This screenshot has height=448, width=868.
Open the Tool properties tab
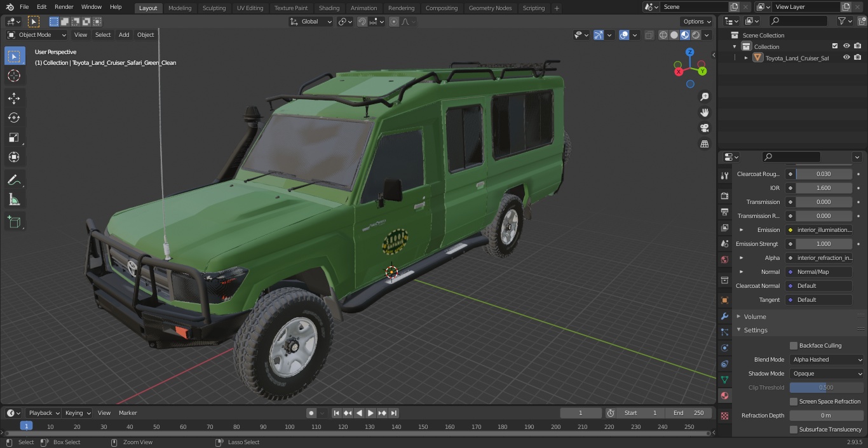[724, 175]
